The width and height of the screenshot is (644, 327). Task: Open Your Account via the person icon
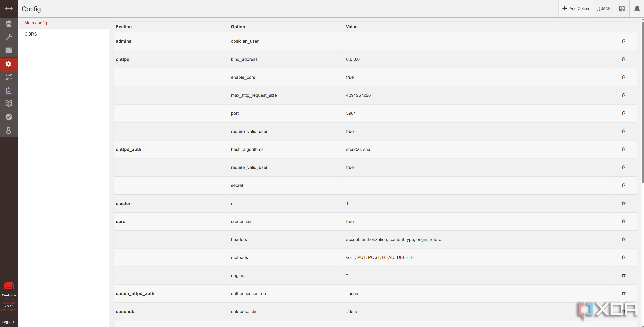[9, 130]
